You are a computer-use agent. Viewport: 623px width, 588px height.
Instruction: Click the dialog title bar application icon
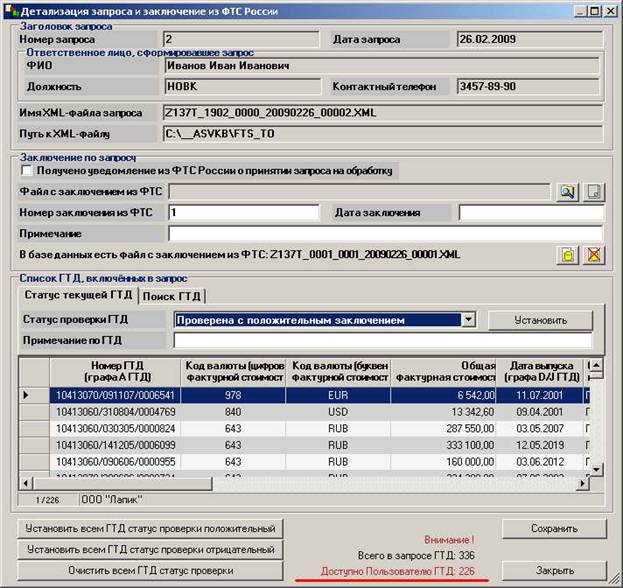coord(12,11)
